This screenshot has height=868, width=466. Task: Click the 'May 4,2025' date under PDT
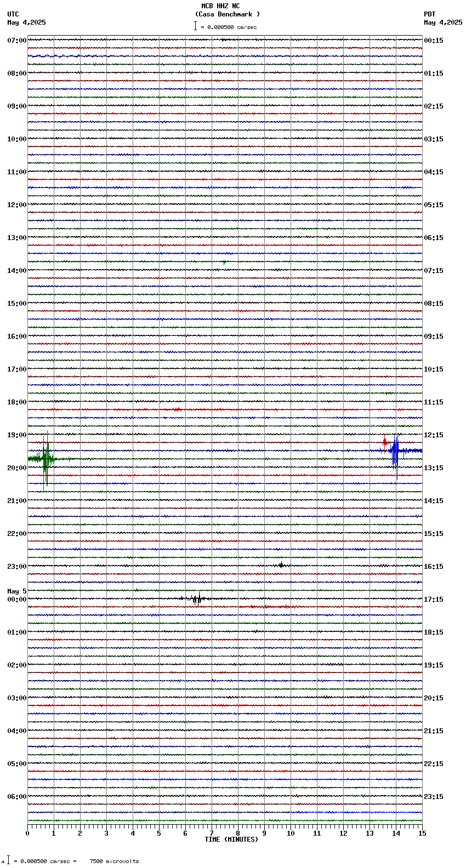(x=443, y=22)
